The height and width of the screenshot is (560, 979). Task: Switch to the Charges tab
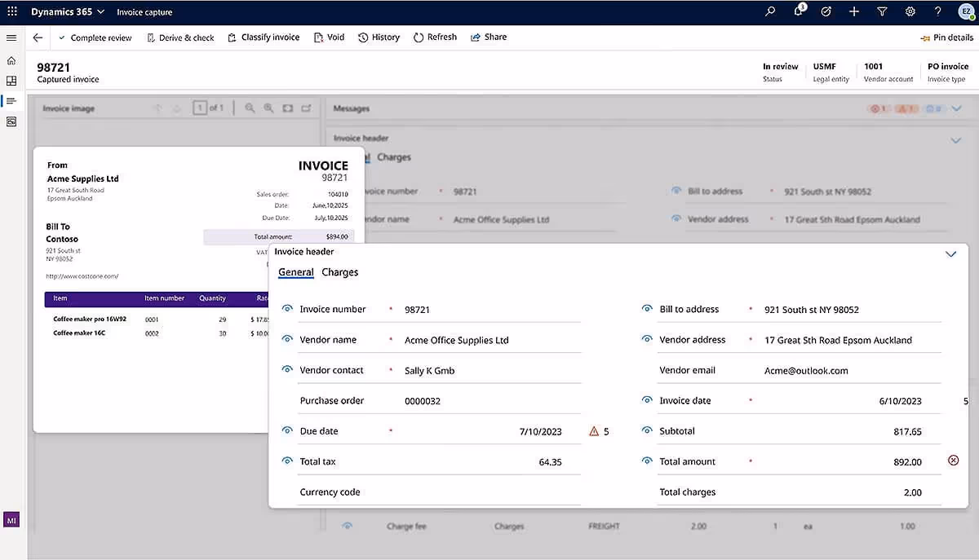[x=339, y=272]
